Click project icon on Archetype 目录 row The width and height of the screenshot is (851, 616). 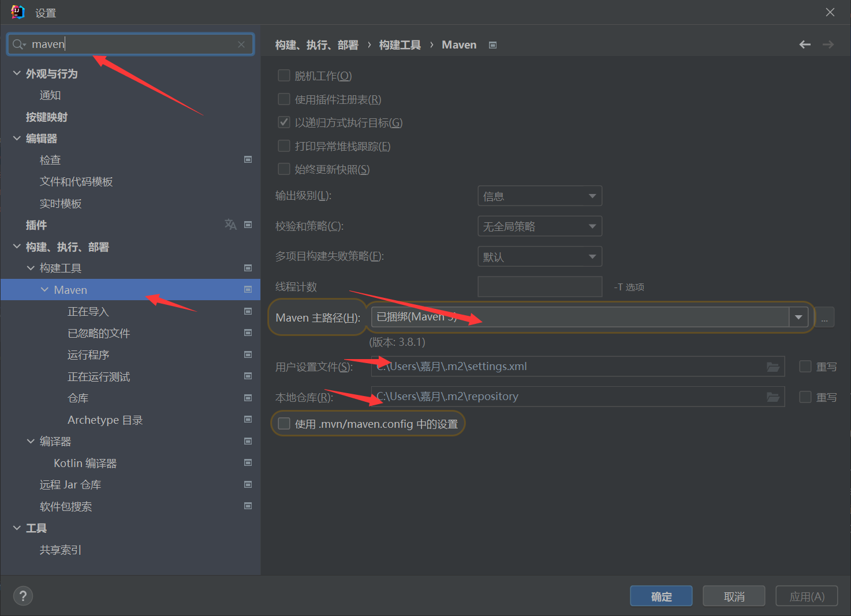coord(248,419)
